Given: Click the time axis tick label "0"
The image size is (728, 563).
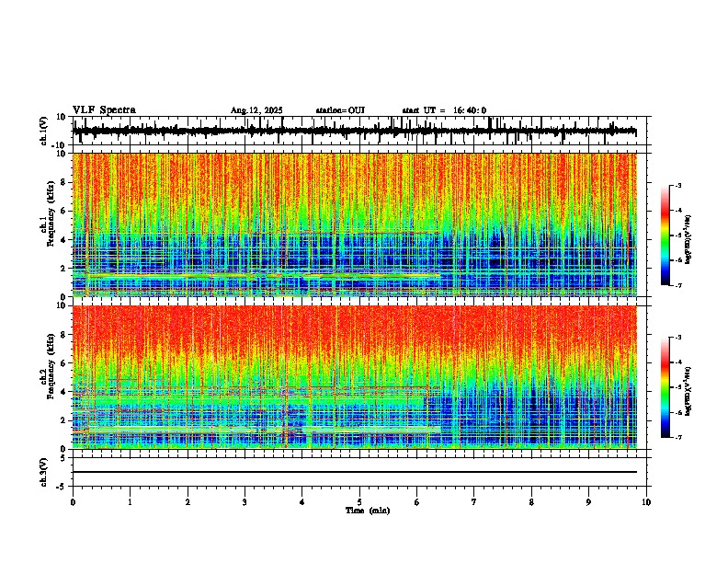Looking at the screenshot, I should point(73,502).
